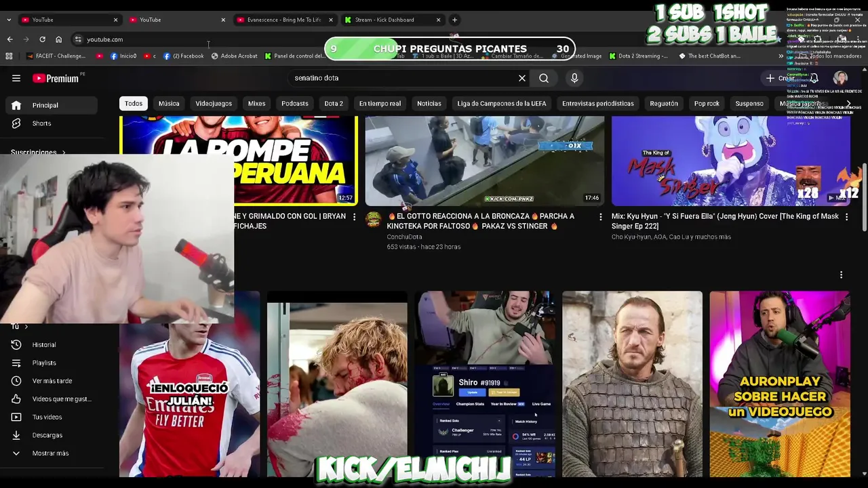Expand Mostrar más in sidebar
The image size is (868, 488).
click(x=52, y=453)
